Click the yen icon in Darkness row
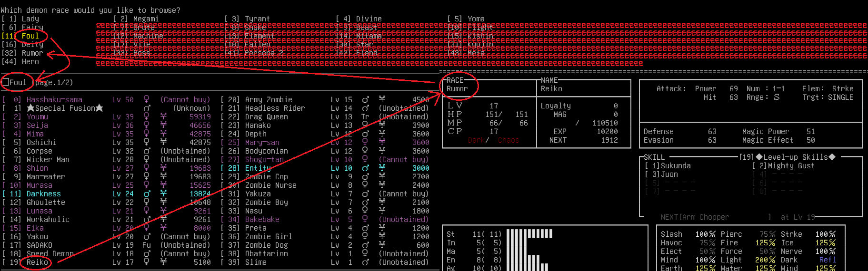 (163, 194)
